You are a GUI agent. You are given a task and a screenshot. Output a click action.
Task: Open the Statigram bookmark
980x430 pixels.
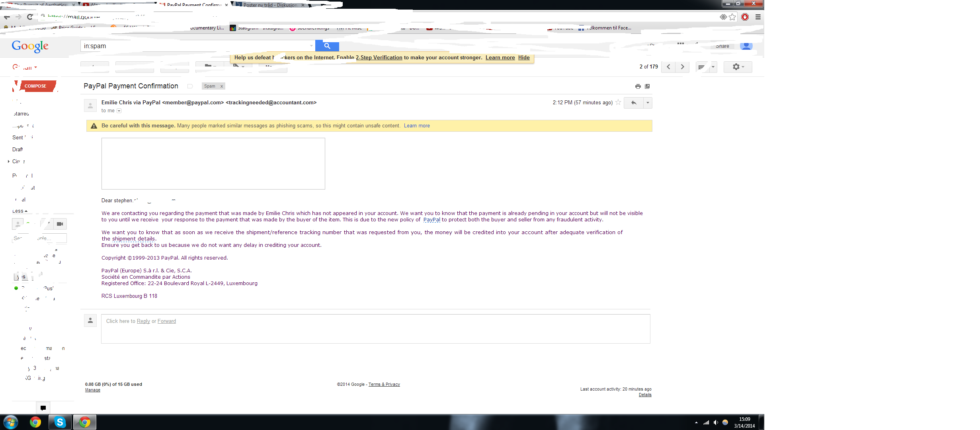coord(244,28)
